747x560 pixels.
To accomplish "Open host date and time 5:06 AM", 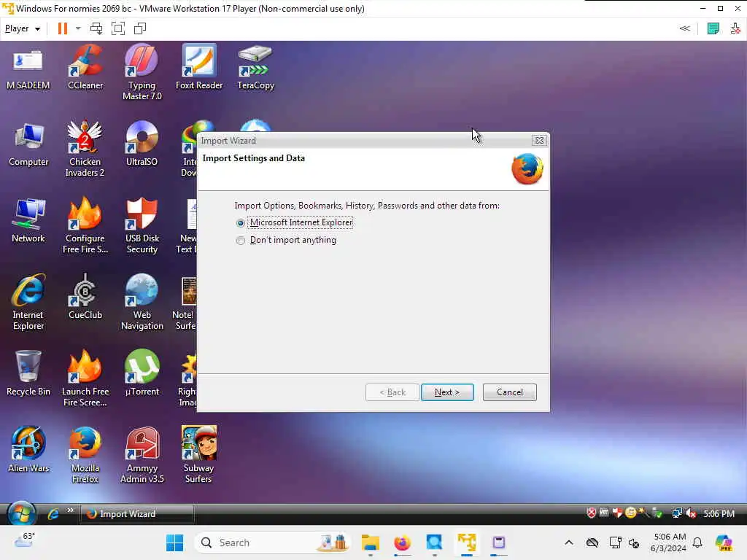I will pos(669,542).
